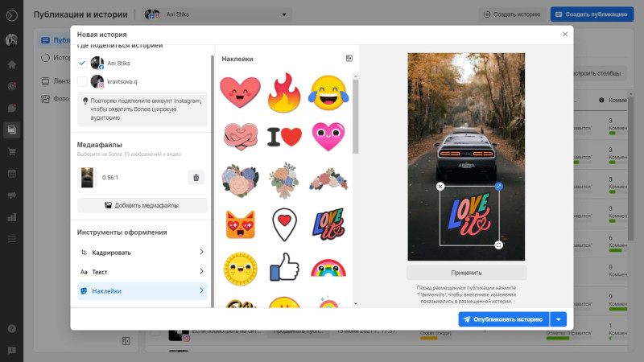This screenshot has width=644, height=362.
Task: Open the Лента item behind dialog
Action: tap(56, 81)
